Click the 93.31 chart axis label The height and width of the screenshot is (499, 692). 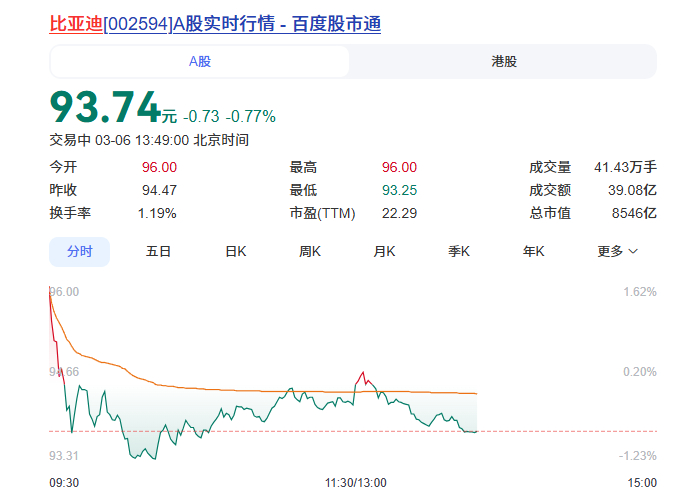coord(64,455)
